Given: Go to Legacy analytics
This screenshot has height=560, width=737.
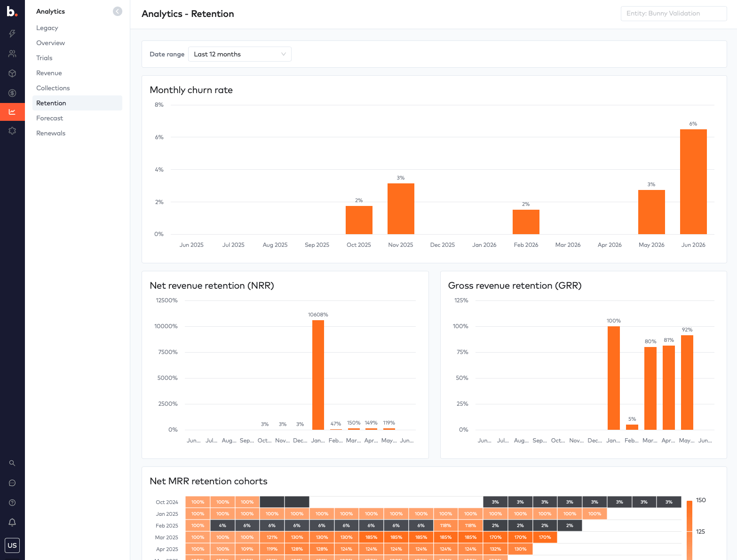Looking at the screenshot, I should [47, 28].
